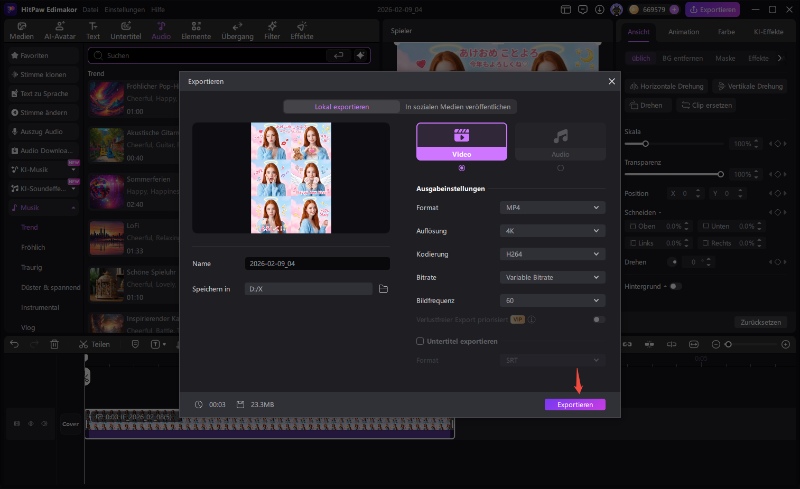
Task: Toggle the Hintergrund switch
Action: [676, 286]
